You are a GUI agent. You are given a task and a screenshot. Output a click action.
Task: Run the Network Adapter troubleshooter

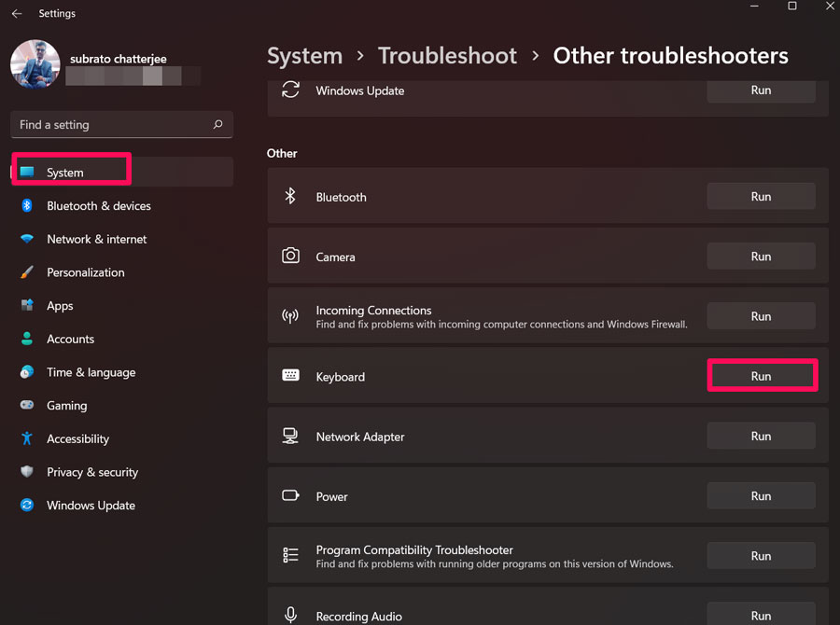click(762, 436)
